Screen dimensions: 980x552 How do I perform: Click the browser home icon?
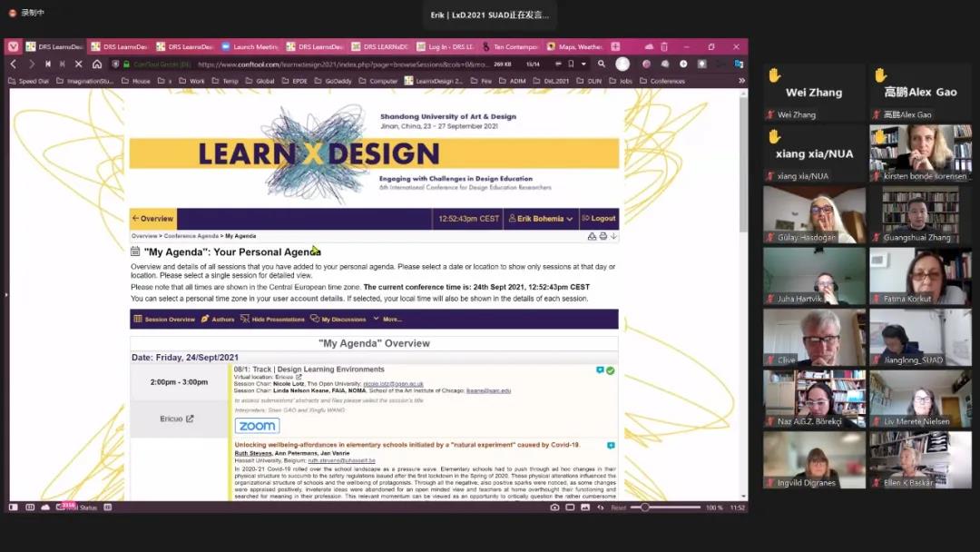pos(97,64)
